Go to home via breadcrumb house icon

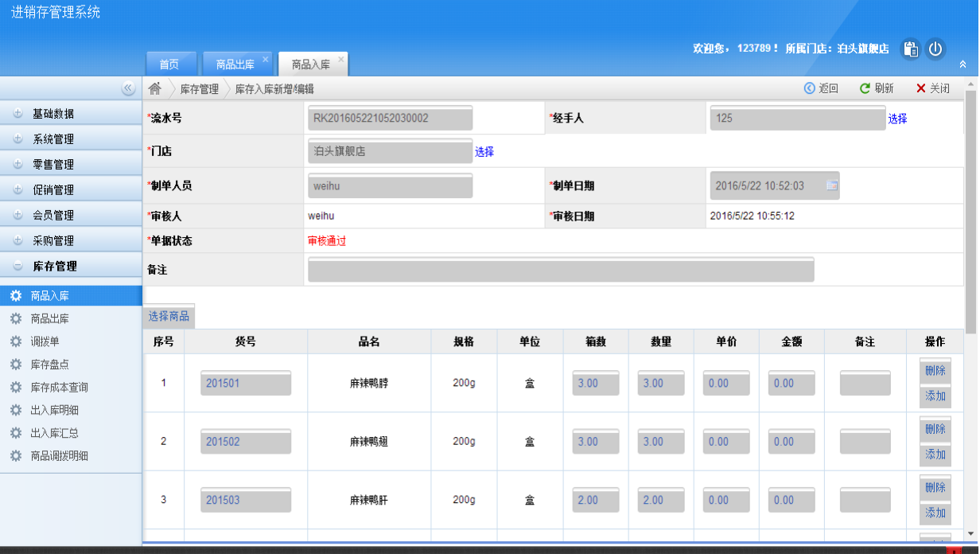click(x=155, y=88)
